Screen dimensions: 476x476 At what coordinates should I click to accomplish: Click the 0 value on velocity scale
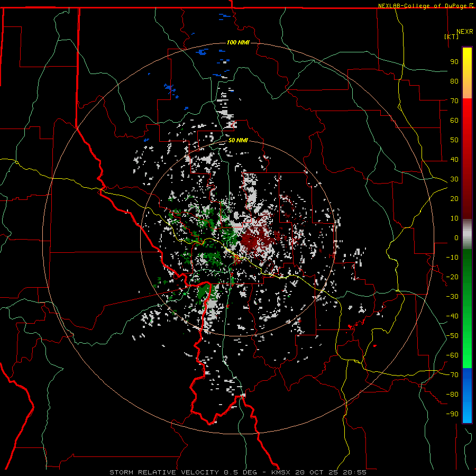tap(456, 238)
